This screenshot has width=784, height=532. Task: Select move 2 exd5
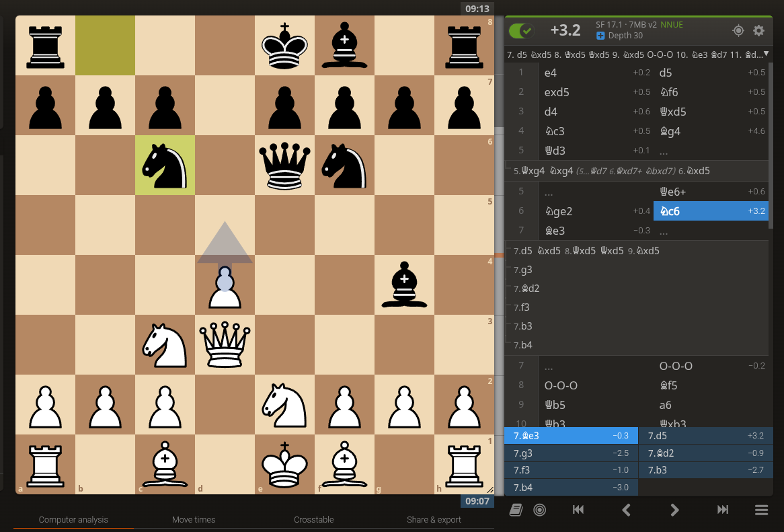pyautogui.click(x=596, y=92)
